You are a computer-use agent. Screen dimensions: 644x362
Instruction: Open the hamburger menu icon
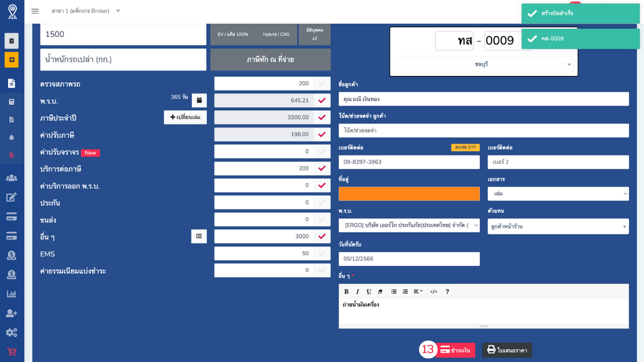[x=35, y=11]
